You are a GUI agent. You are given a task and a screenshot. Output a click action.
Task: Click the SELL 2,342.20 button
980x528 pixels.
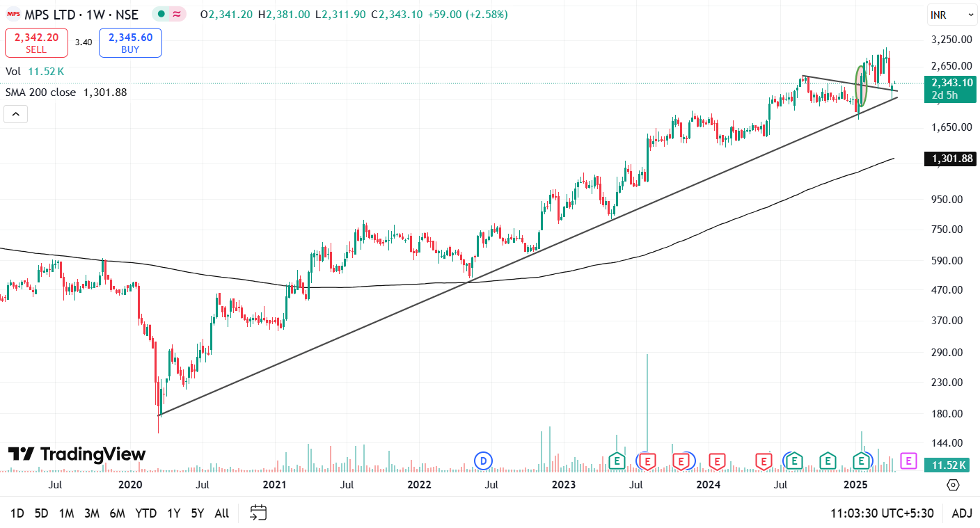(36, 42)
